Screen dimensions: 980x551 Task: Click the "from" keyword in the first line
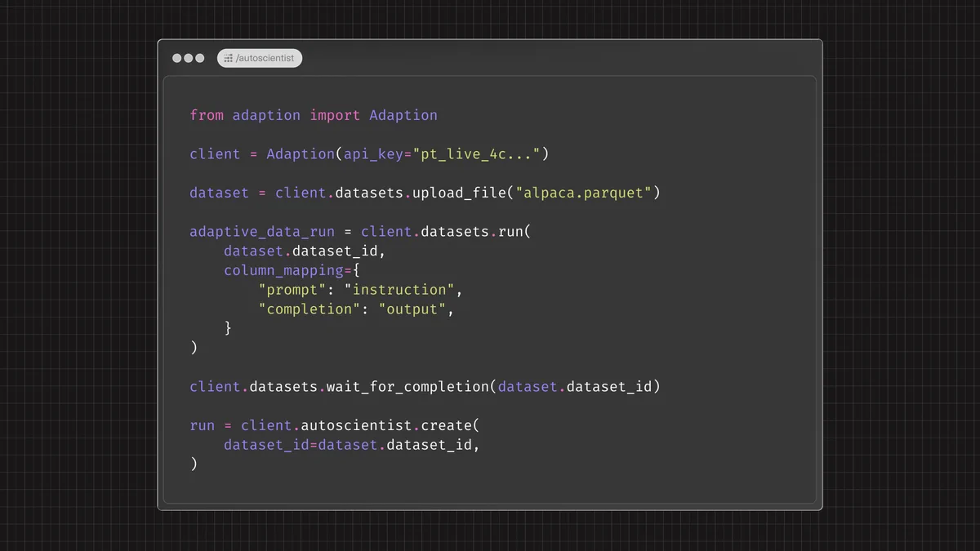[207, 115]
